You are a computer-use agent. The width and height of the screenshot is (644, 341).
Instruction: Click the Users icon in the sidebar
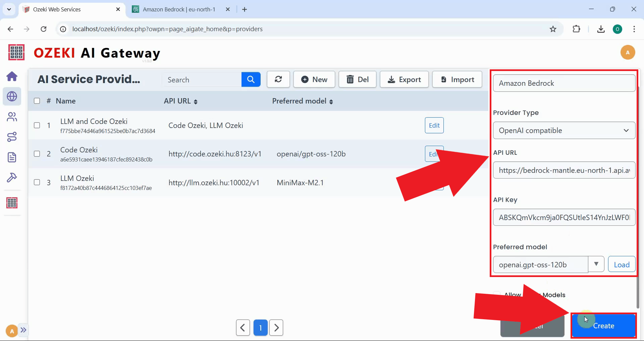point(12,117)
